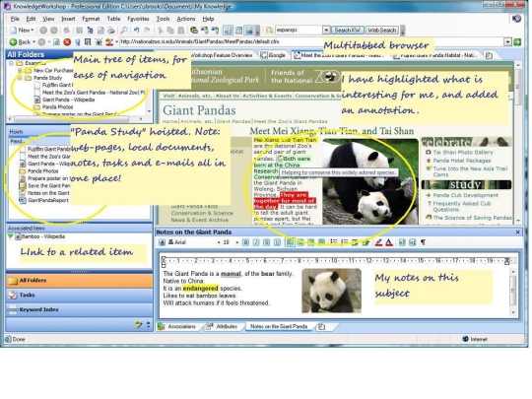Open the Favorites menu
The height and width of the screenshot is (399, 532).
tap(138, 19)
